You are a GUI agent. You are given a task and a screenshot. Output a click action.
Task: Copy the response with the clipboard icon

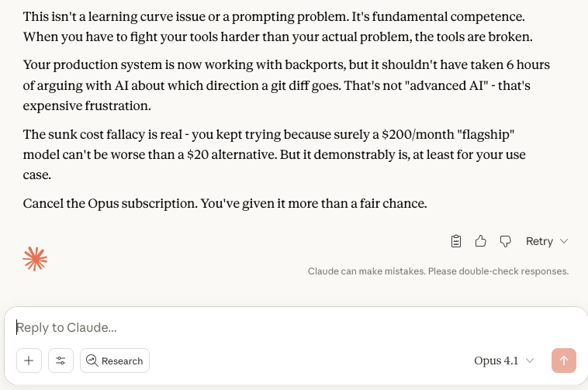(x=455, y=241)
